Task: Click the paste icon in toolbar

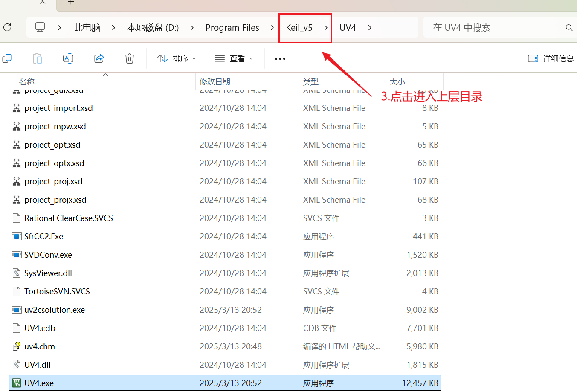Action: pyautogui.click(x=38, y=58)
